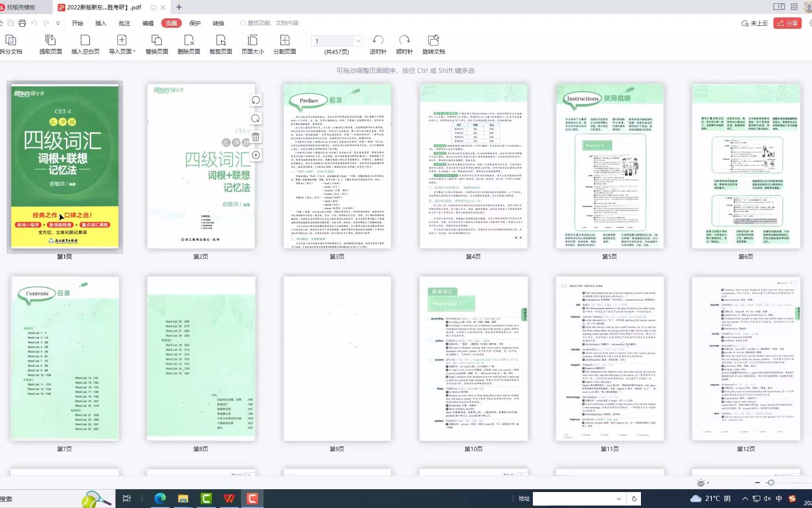The height and width of the screenshot is (508, 812).
Task: Select the blank page 9 thumbnail
Action: [337, 358]
